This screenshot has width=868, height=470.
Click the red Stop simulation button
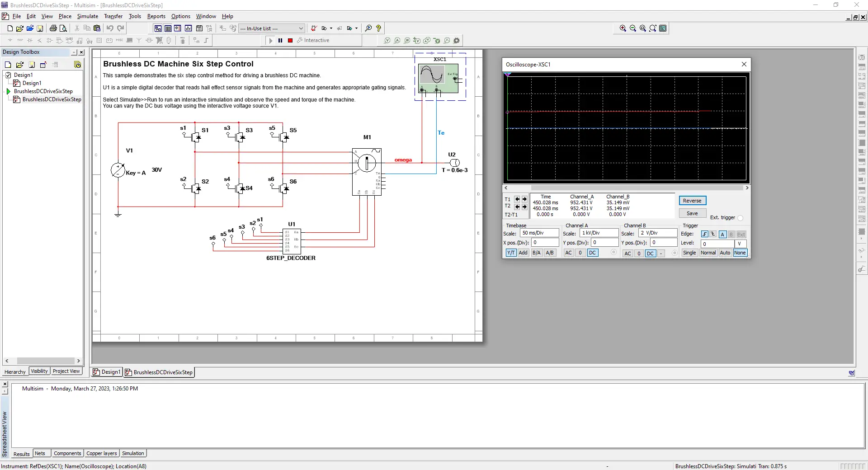pos(290,41)
